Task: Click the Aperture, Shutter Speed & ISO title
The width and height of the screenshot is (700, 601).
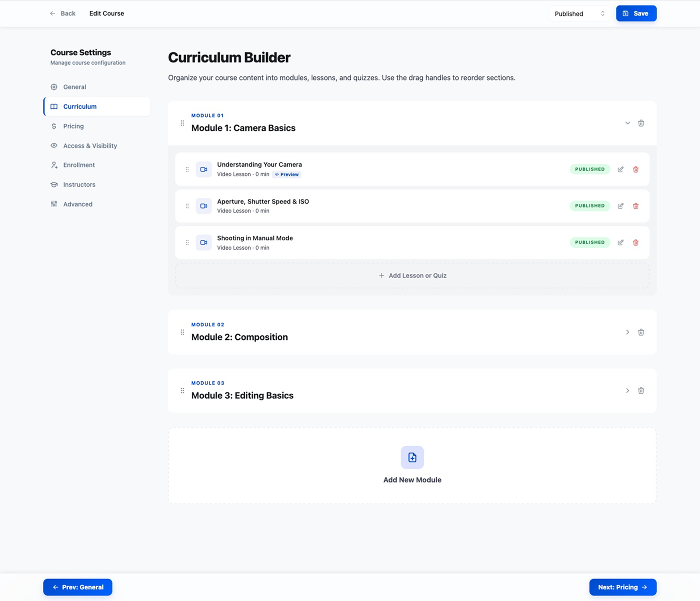Action: pos(263,202)
